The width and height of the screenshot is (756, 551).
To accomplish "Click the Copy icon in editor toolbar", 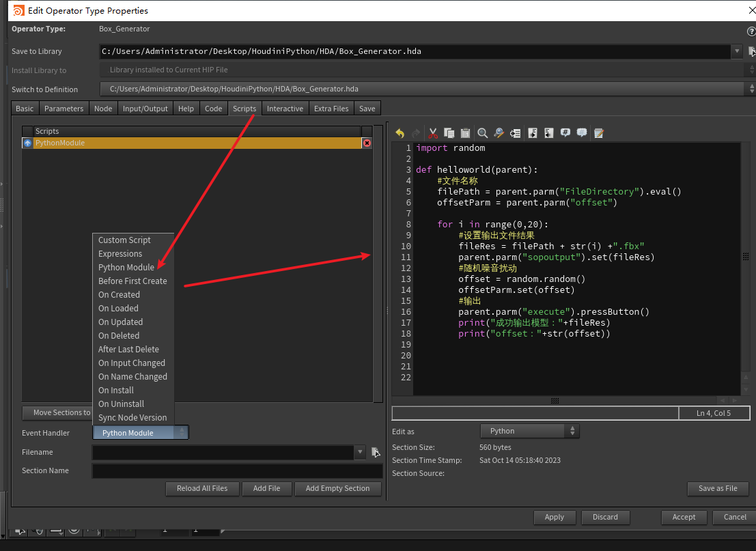I will 449,133.
